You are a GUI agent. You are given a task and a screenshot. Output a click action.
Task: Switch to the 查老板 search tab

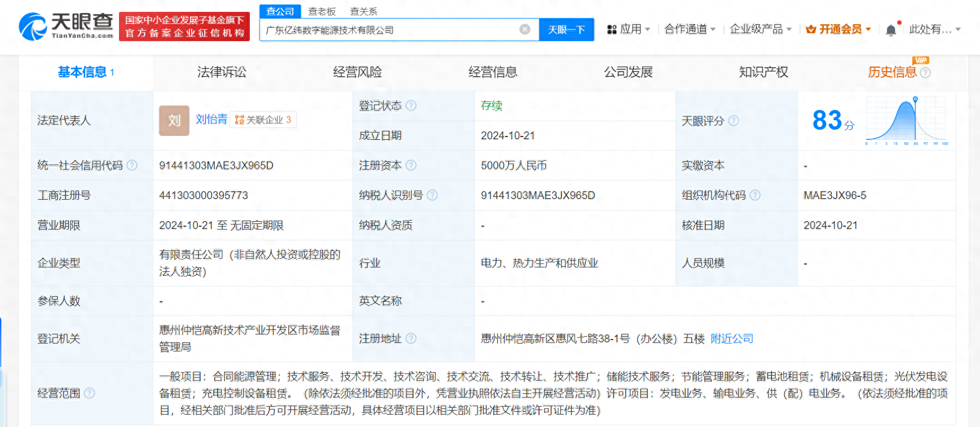click(x=322, y=11)
